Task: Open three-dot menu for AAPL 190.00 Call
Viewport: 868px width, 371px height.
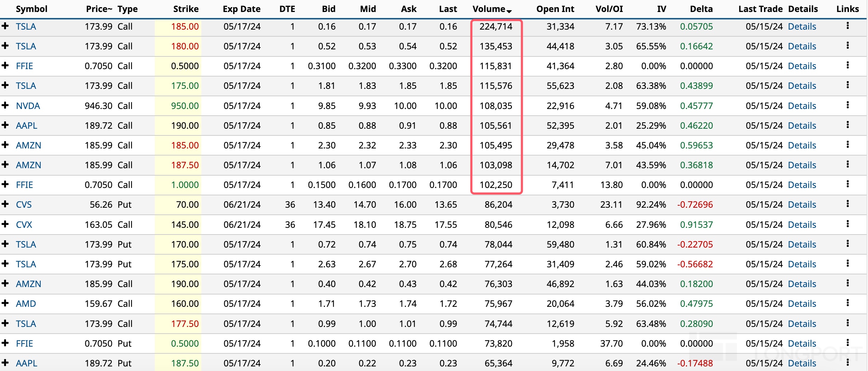Action: (848, 125)
